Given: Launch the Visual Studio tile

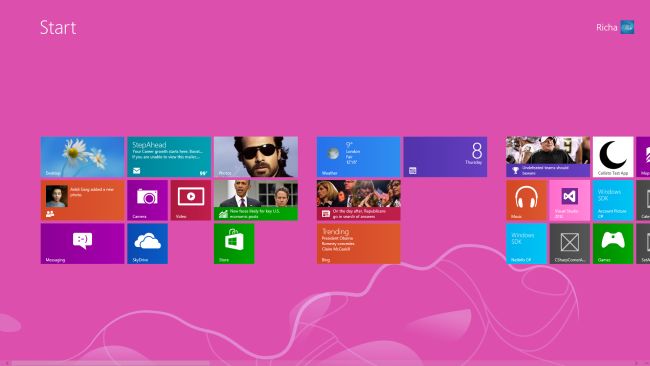Looking at the screenshot, I should [x=570, y=200].
